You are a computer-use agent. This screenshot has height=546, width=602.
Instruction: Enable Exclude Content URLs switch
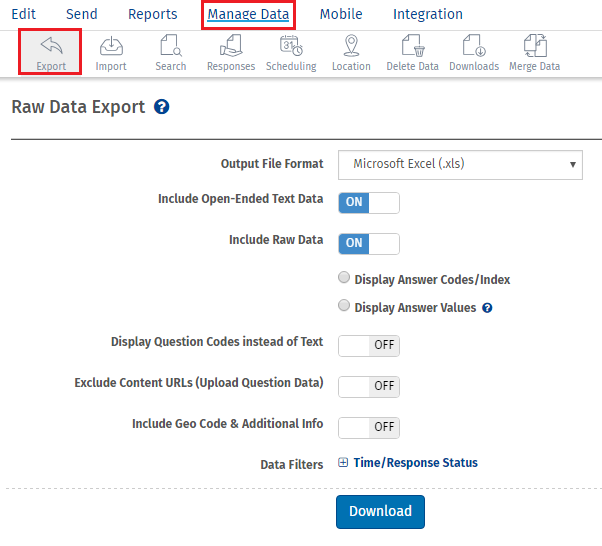(x=369, y=387)
